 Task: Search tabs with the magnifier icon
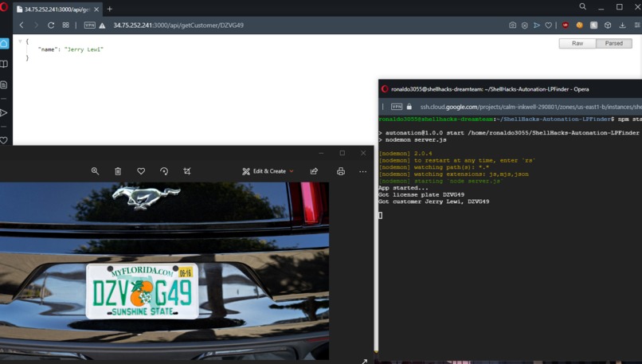[582, 6]
